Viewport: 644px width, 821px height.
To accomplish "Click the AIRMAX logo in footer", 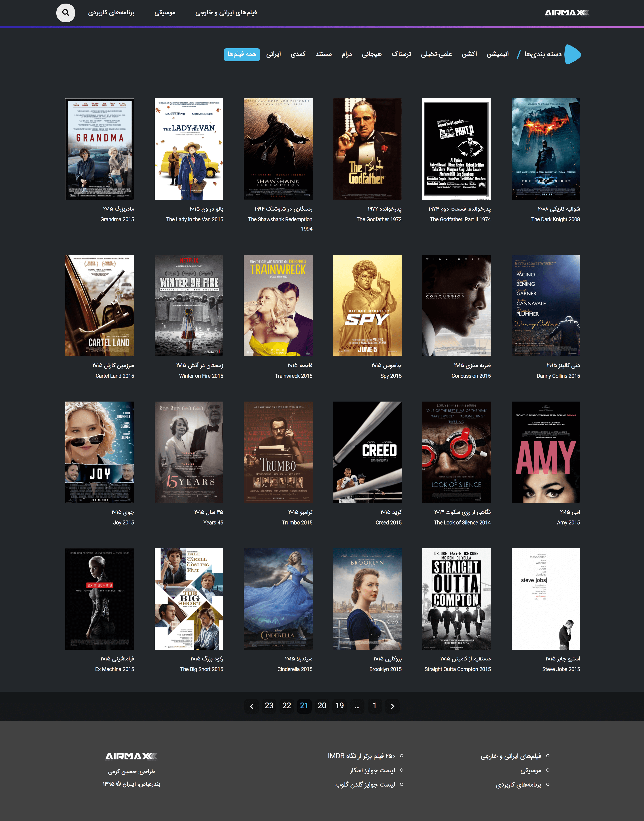I will click(x=131, y=756).
